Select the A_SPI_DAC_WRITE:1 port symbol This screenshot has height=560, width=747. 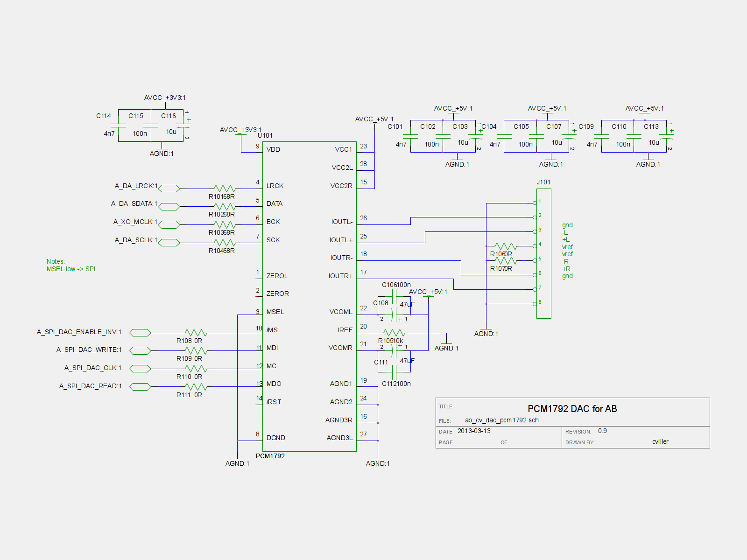pyautogui.click(x=140, y=350)
